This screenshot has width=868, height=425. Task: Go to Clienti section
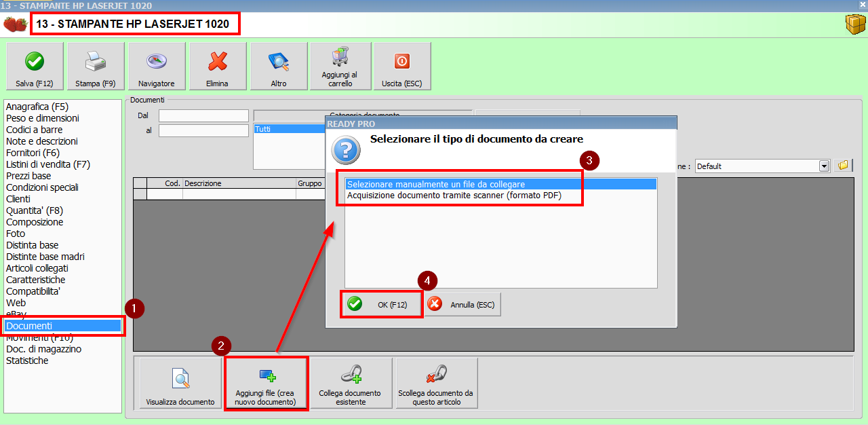click(x=18, y=199)
